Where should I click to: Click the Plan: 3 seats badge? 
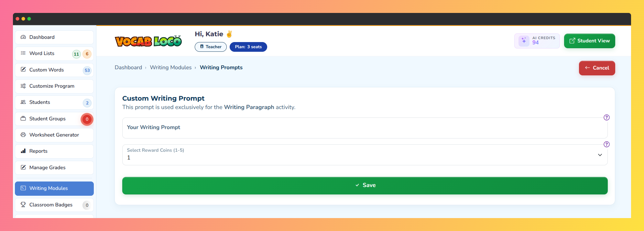[x=248, y=47]
